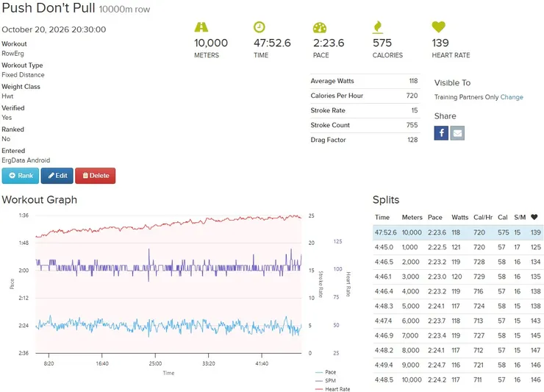Click the Workout Graph heading
Screen dimensions: 544x392
(x=39, y=199)
